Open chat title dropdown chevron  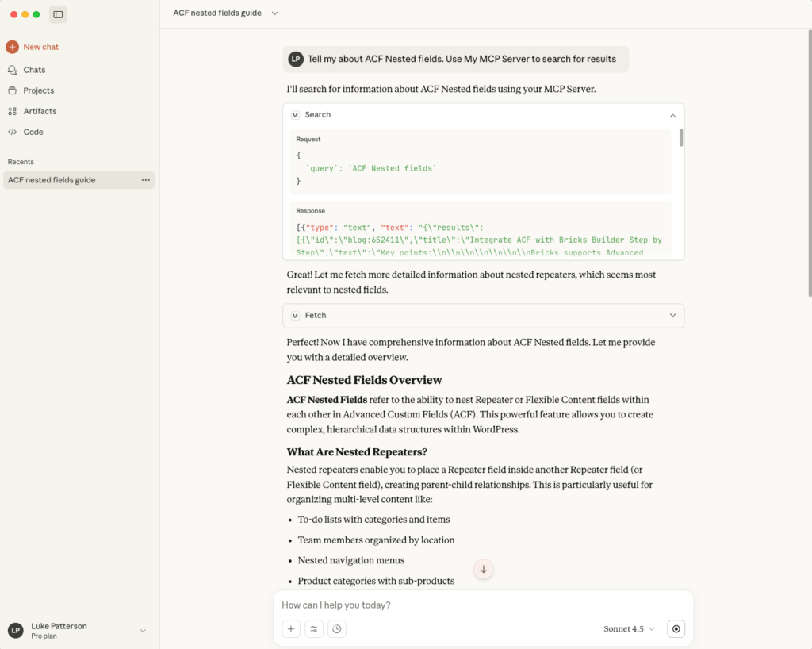tap(274, 13)
